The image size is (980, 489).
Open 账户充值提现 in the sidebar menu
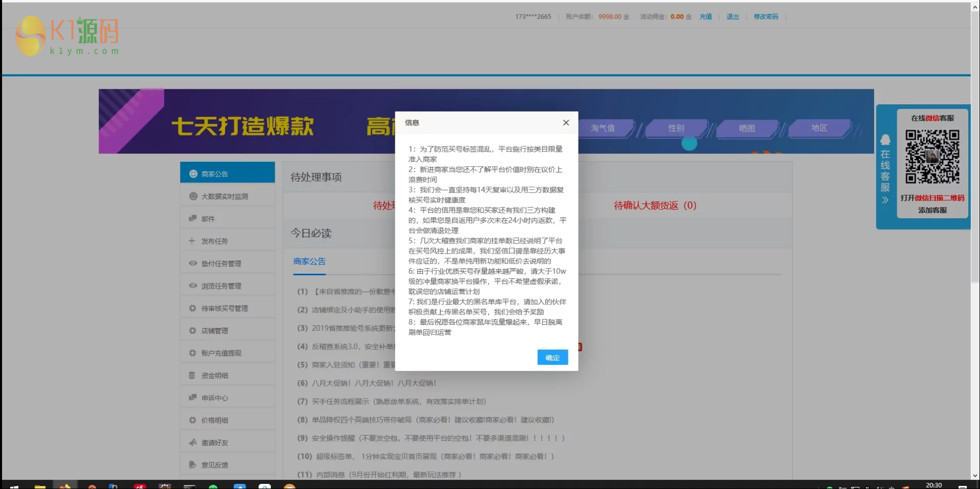coord(221,352)
